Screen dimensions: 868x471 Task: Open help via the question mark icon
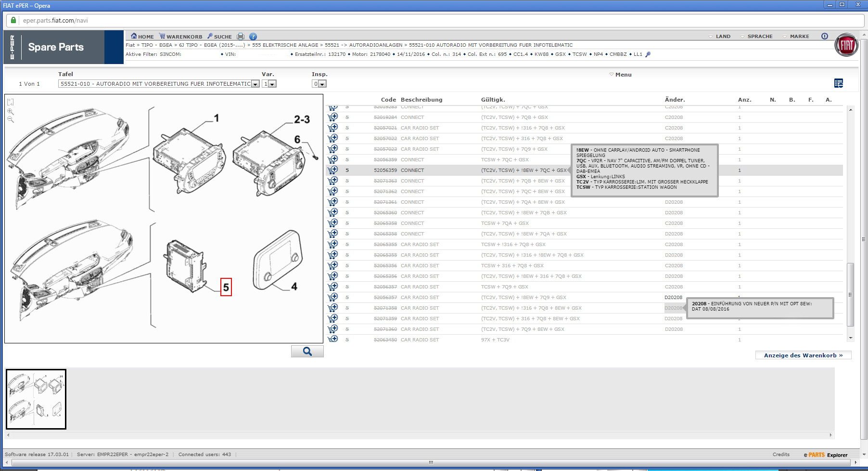tap(253, 37)
